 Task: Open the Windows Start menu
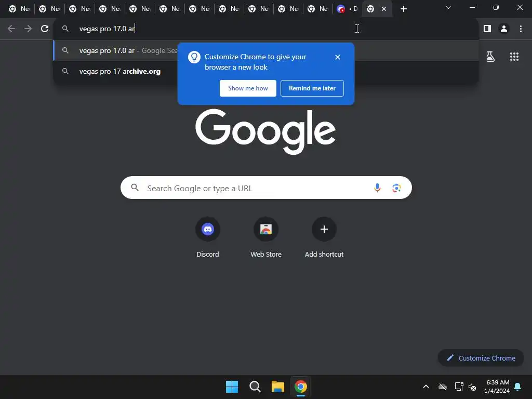pyautogui.click(x=232, y=387)
